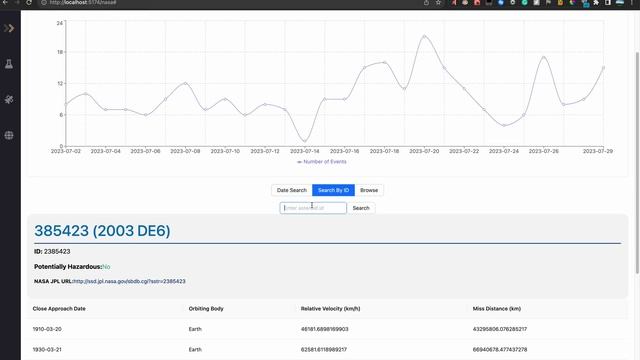Click the lowest chart point near 2023-07-14
Image resolution: width=640 pixels, height=360 pixels.
click(305, 141)
